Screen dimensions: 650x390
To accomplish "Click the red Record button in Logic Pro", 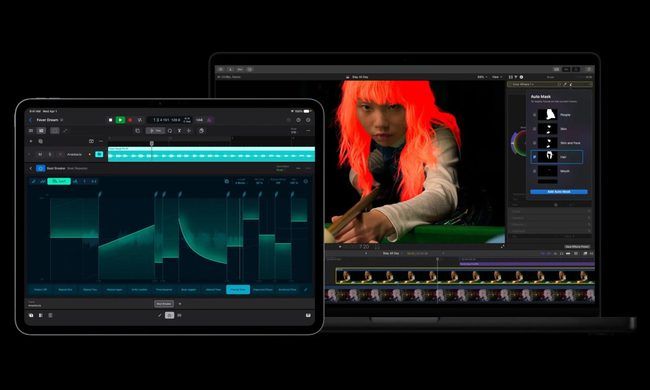I will point(130,120).
